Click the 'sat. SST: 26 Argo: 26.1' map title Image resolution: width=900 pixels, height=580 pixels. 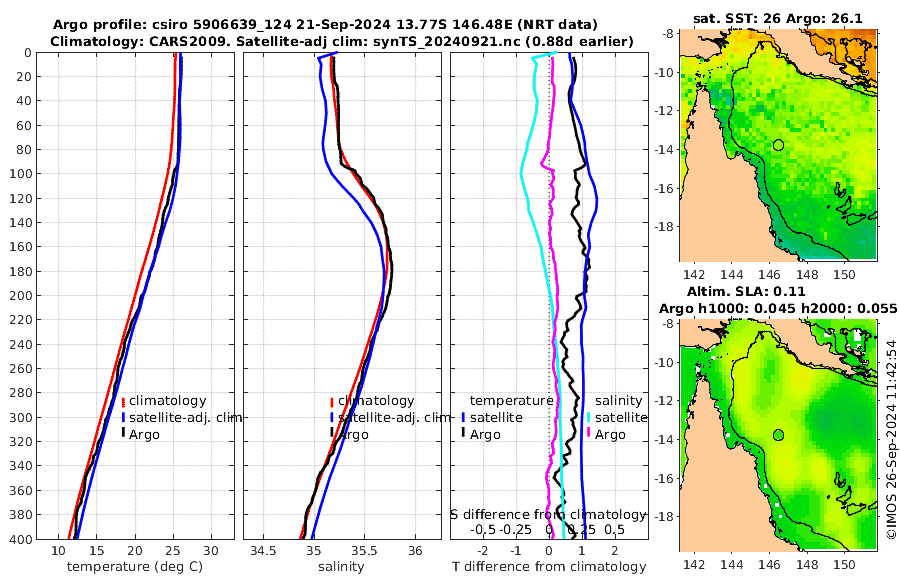point(778,18)
